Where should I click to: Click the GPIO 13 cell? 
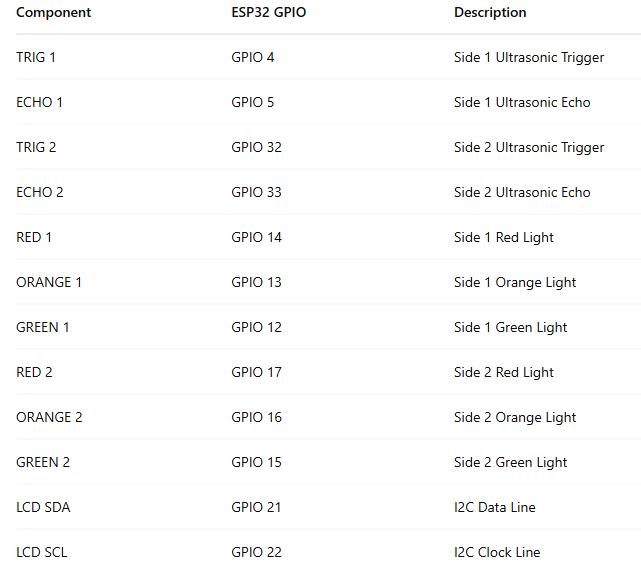256,282
